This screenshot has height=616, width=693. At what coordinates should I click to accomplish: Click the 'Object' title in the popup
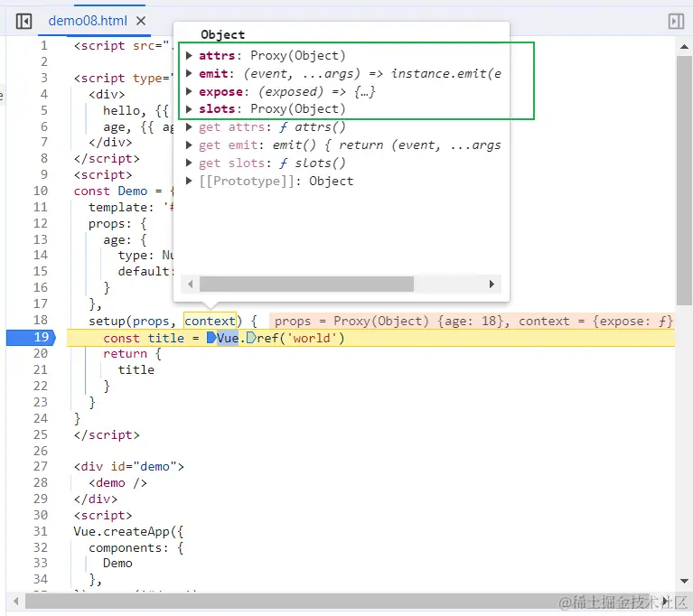coord(222,34)
